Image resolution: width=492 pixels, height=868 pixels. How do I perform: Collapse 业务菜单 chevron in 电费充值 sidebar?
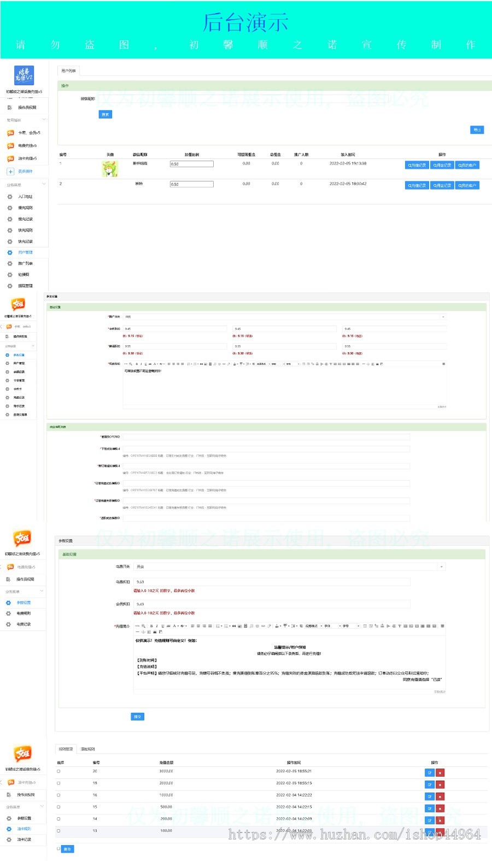point(42,591)
